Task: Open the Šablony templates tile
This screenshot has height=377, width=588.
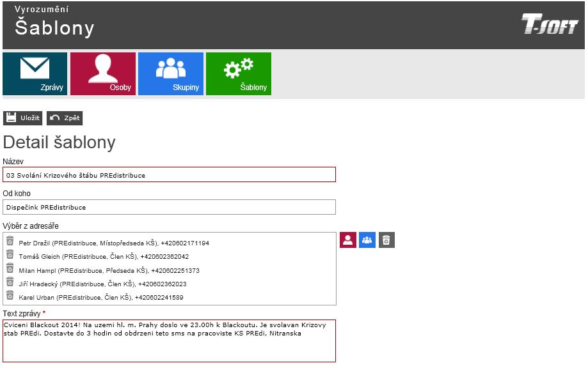Action: point(239,73)
